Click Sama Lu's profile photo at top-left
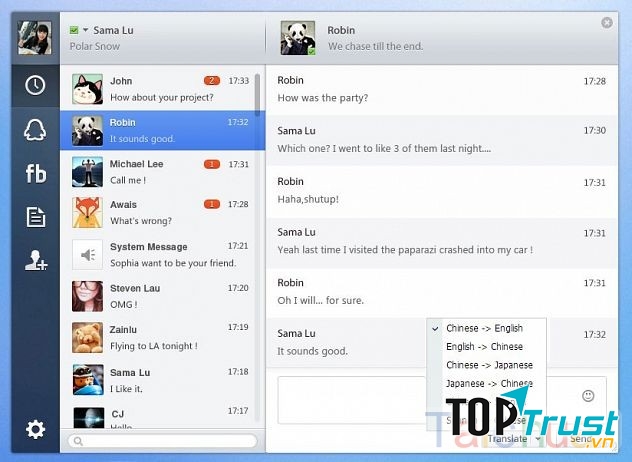 coord(35,38)
